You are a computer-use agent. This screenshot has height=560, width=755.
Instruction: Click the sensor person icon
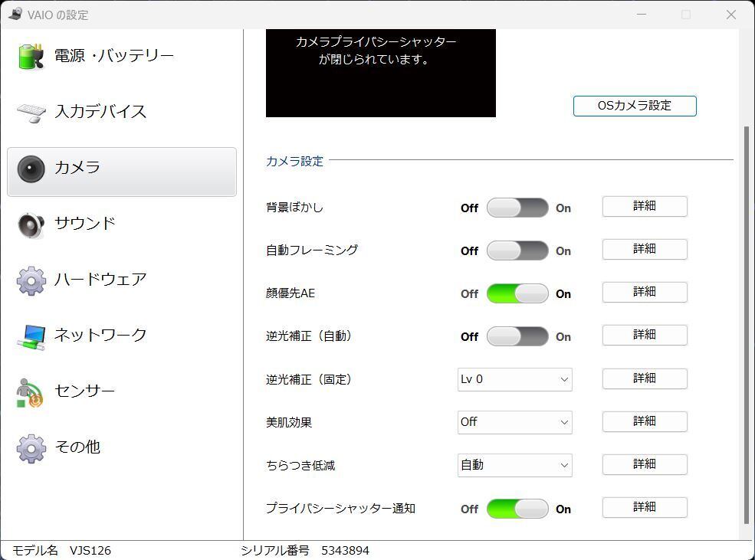(x=30, y=392)
